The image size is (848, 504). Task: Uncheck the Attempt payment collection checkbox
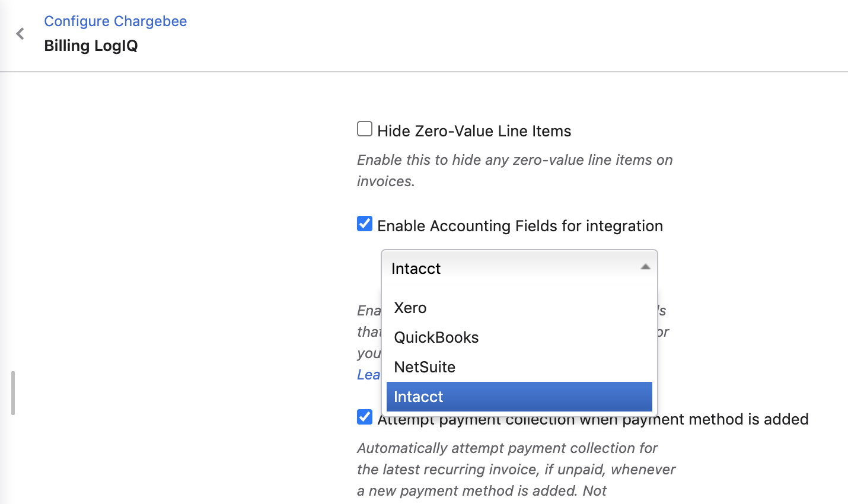(x=365, y=417)
